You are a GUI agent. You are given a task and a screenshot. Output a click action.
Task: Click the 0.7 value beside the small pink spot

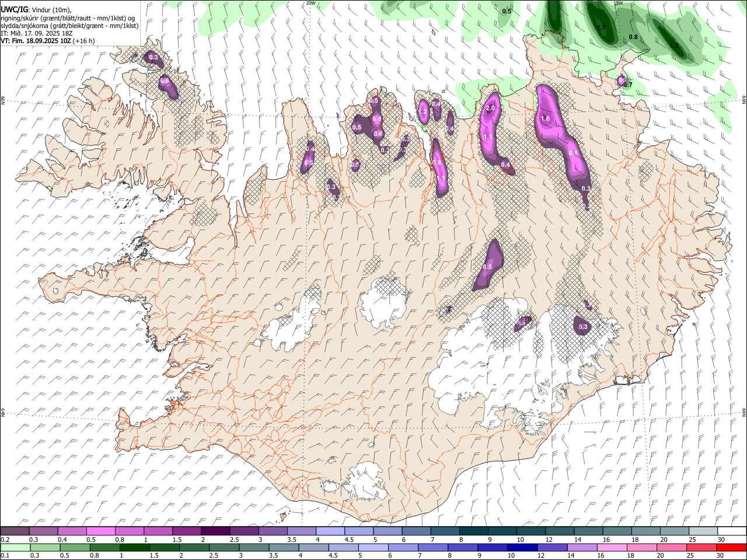628,85
